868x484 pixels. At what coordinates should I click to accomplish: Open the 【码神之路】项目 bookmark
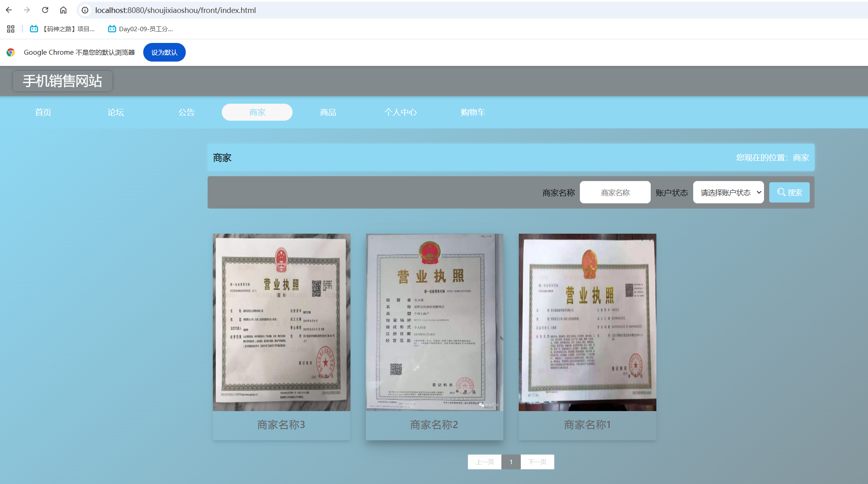[63, 29]
